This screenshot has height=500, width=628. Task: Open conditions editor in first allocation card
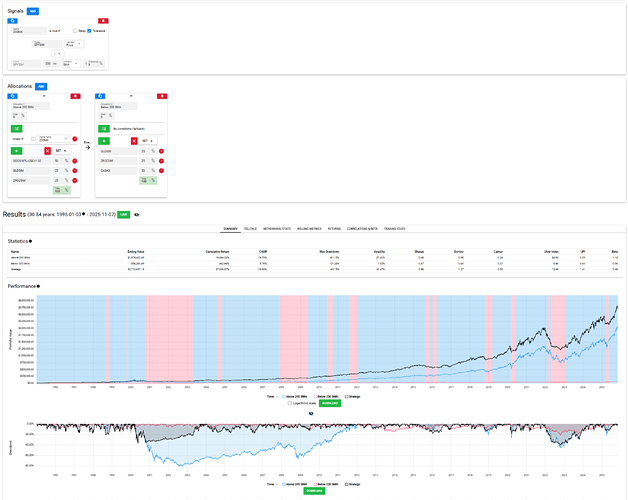16,129
